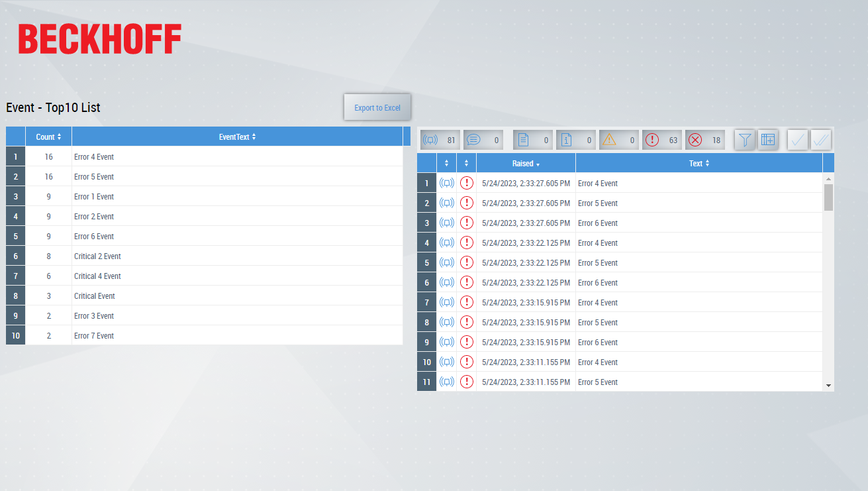868x491 pixels.
Task: Select the 'Error 7 Event' row
Action: pyautogui.click(x=204, y=335)
